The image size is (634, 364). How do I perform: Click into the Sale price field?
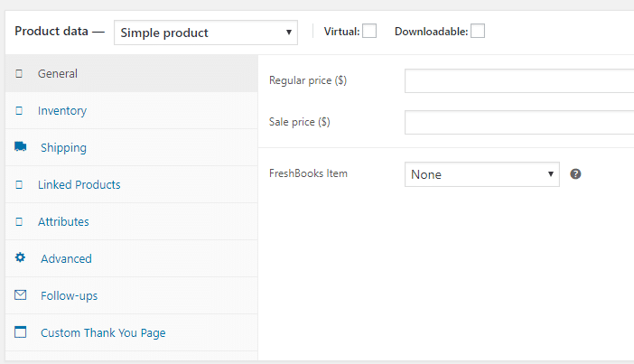coord(518,122)
